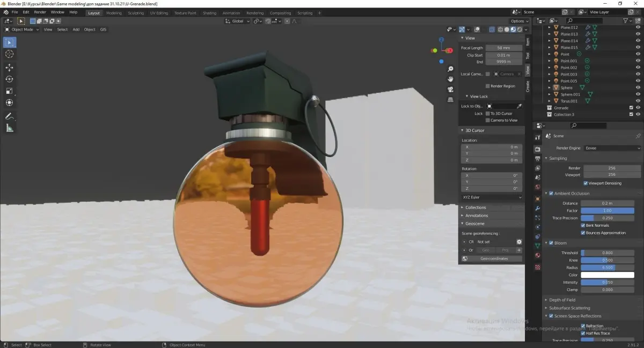This screenshot has height=348, width=644.
Task: Click the Bloom Color swatch
Action: click(608, 275)
